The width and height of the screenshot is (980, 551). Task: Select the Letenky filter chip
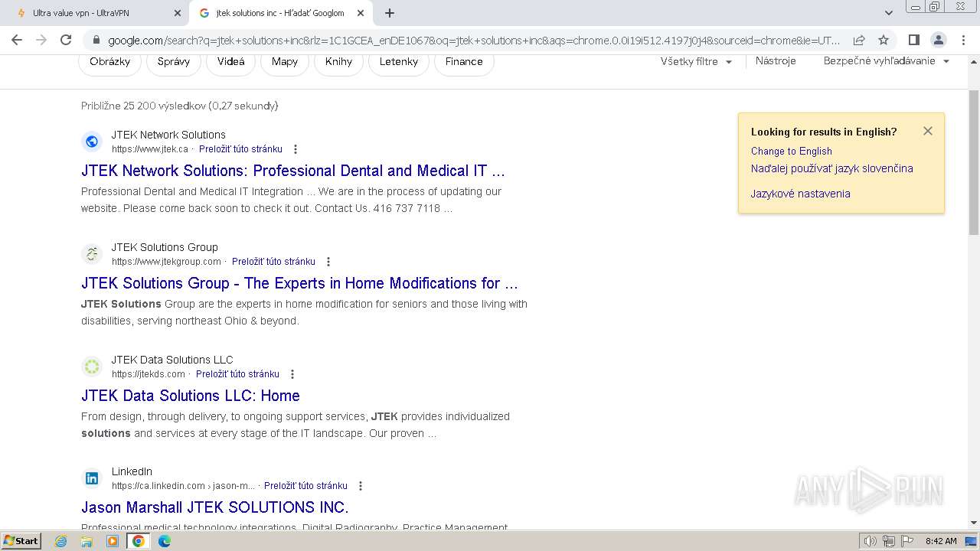coord(399,61)
